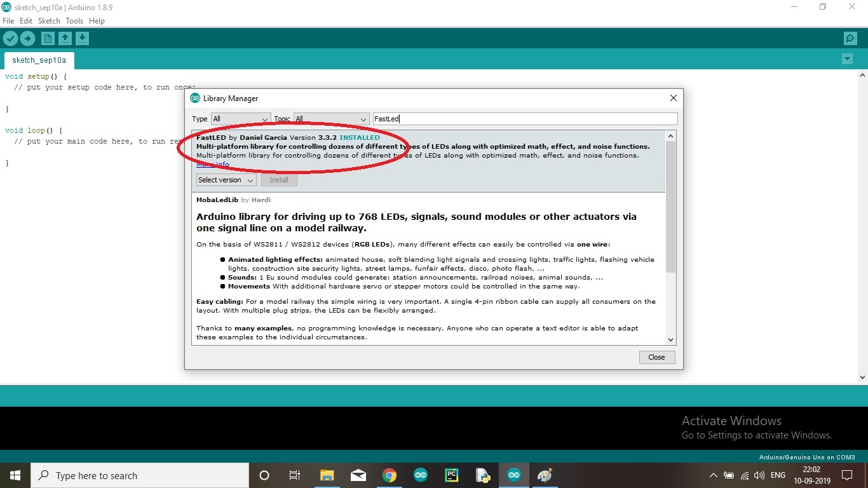Image resolution: width=868 pixels, height=488 pixels.
Task: Click the ENG language indicator
Action: click(778, 475)
